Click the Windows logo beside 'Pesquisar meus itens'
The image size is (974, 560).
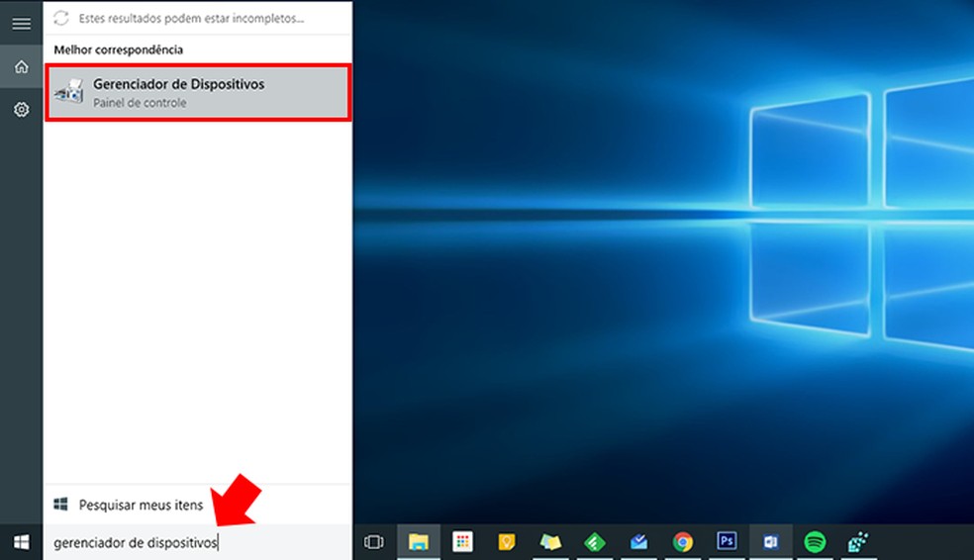(61, 505)
